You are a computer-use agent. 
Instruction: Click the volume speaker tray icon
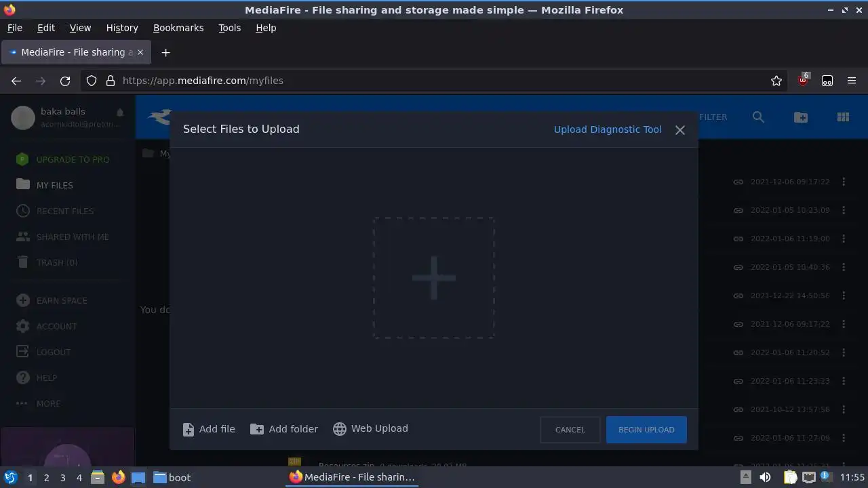coord(765,477)
